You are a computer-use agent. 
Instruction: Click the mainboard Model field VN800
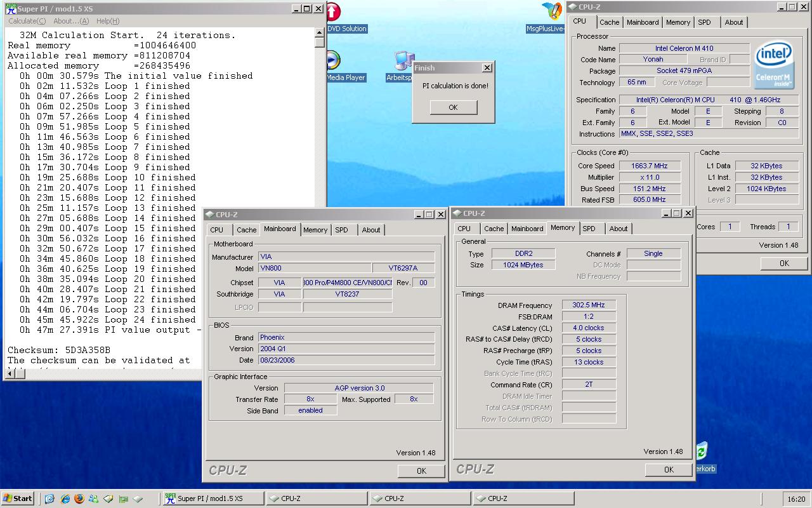click(x=315, y=269)
